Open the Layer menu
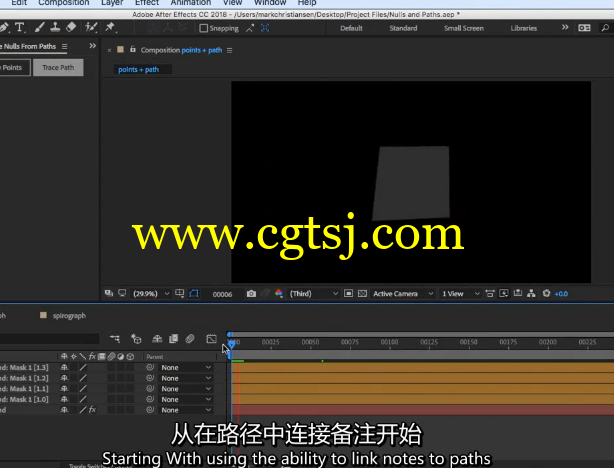 coord(112,3)
